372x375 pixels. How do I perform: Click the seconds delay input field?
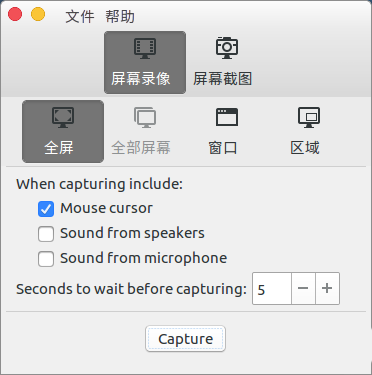[x=272, y=288]
